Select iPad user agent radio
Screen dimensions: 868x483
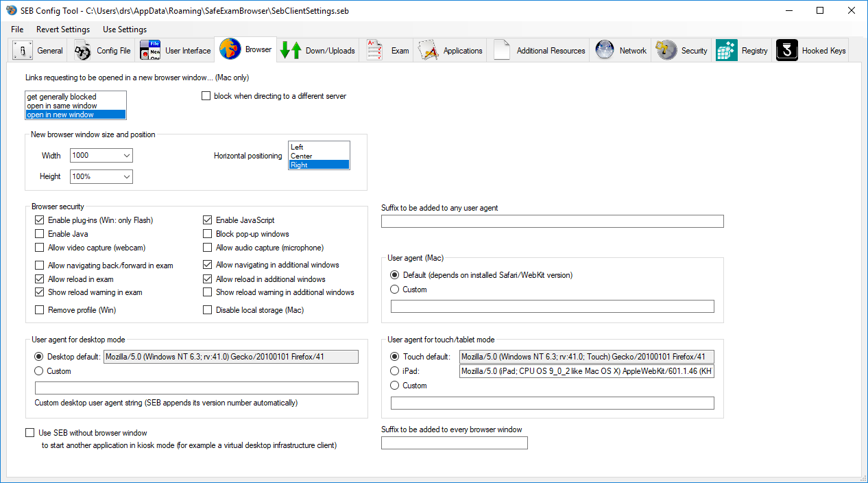tap(394, 371)
